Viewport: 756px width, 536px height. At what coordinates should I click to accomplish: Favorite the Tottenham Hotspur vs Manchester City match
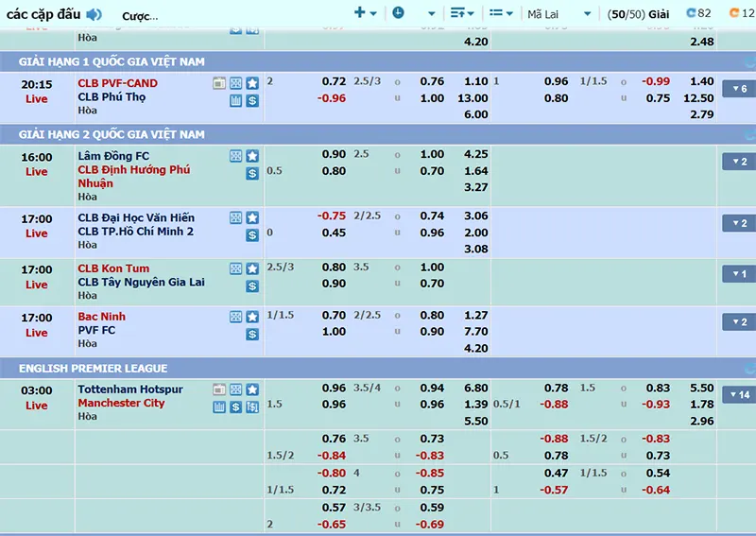click(252, 389)
